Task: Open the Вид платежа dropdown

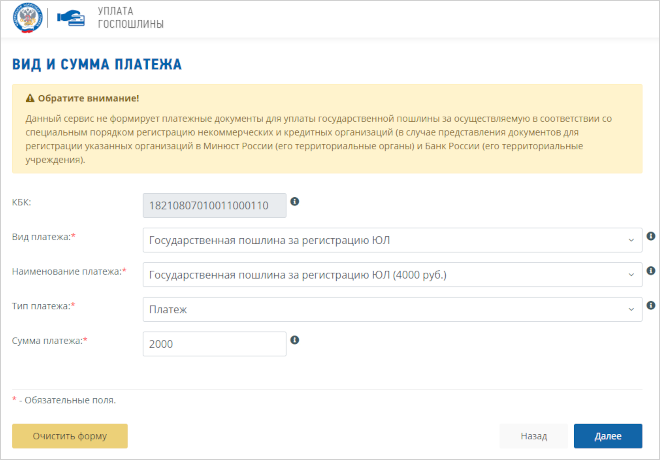Action: pyautogui.click(x=392, y=240)
